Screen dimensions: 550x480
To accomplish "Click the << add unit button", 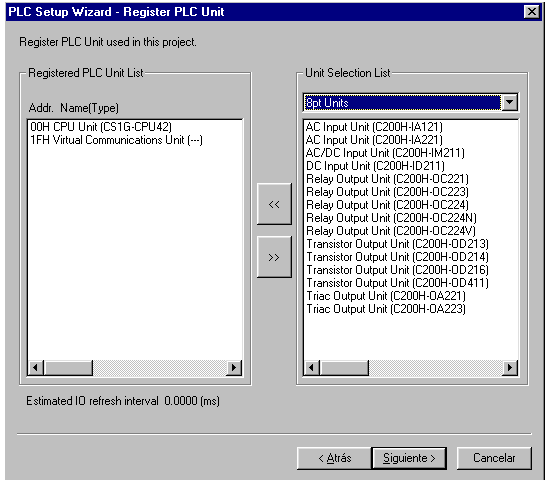I will coord(274,204).
